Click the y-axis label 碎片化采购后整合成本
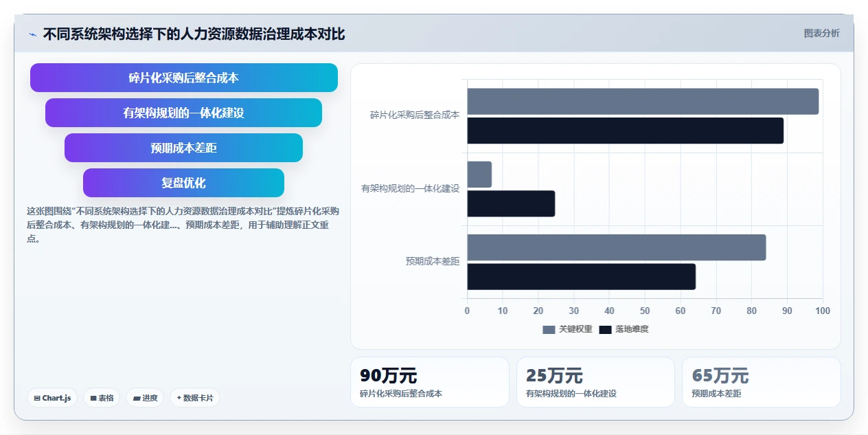Viewport: 868px width, 435px height. click(415, 115)
